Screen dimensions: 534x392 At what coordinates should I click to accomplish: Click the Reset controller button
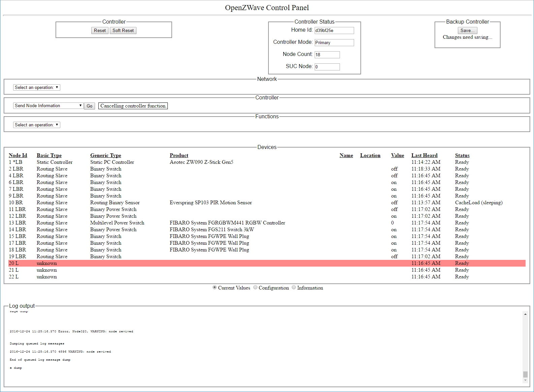tap(100, 30)
